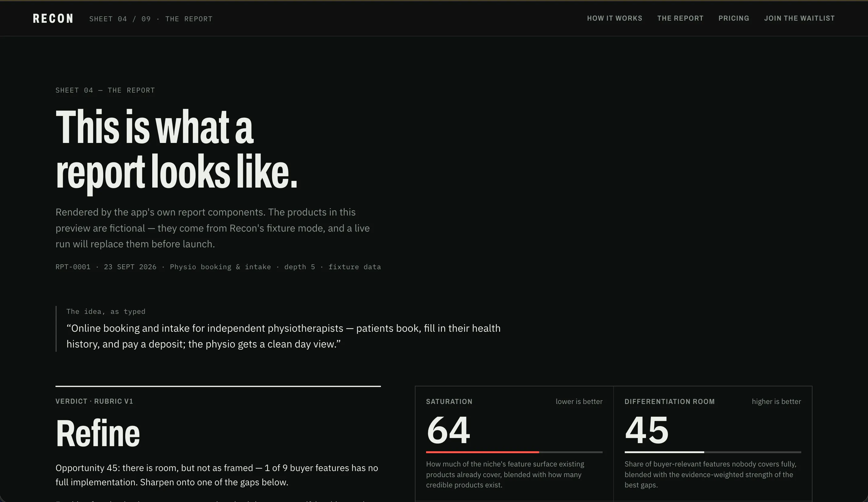Click the RECON logo
This screenshot has width=868, height=502.
click(53, 19)
